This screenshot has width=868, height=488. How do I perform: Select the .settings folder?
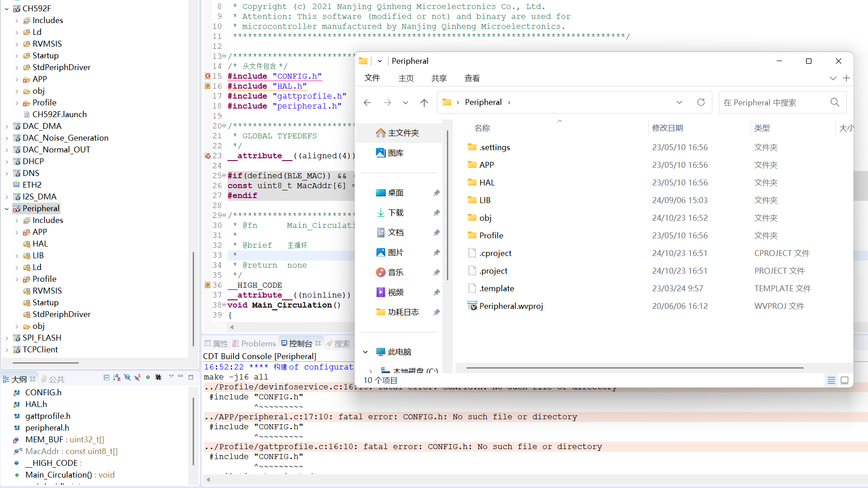click(x=489, y=147)
